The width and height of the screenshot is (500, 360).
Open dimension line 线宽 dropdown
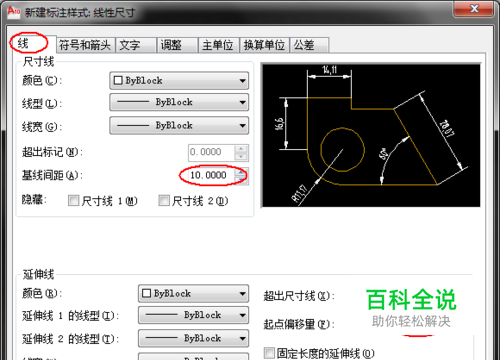(179, 125)
